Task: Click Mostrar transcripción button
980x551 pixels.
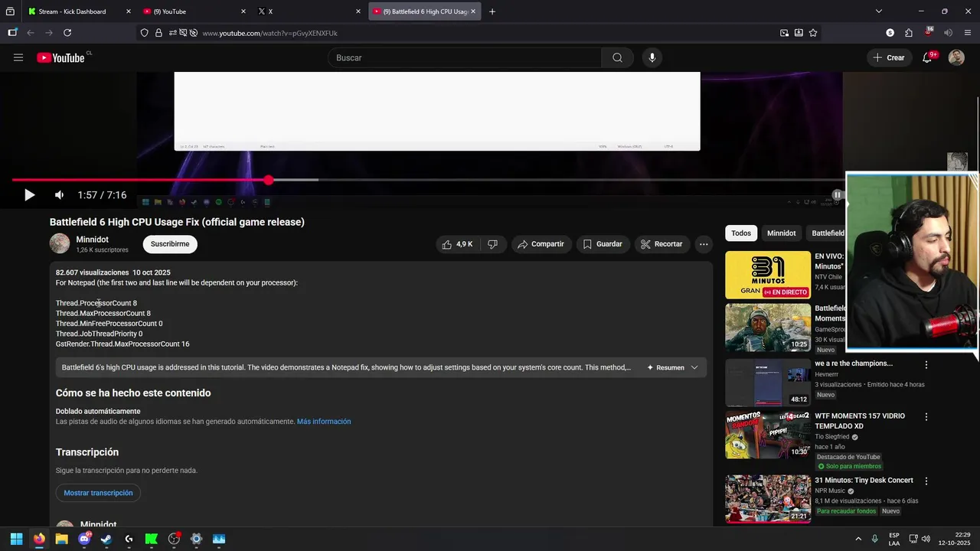Action: 98,493
